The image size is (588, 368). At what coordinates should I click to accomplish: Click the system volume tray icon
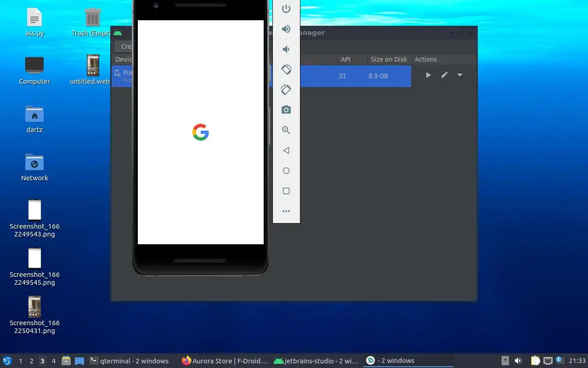(518, 361)
